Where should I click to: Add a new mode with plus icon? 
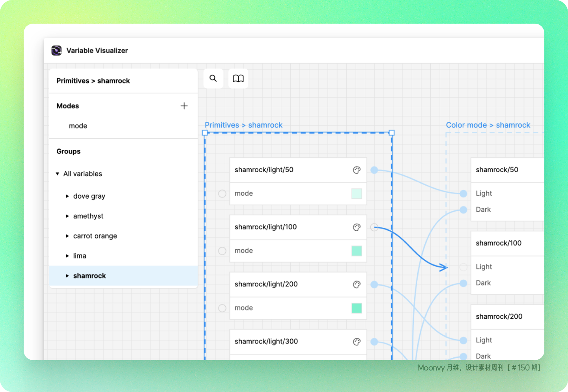pyautogui.click(x=184, y=106)
